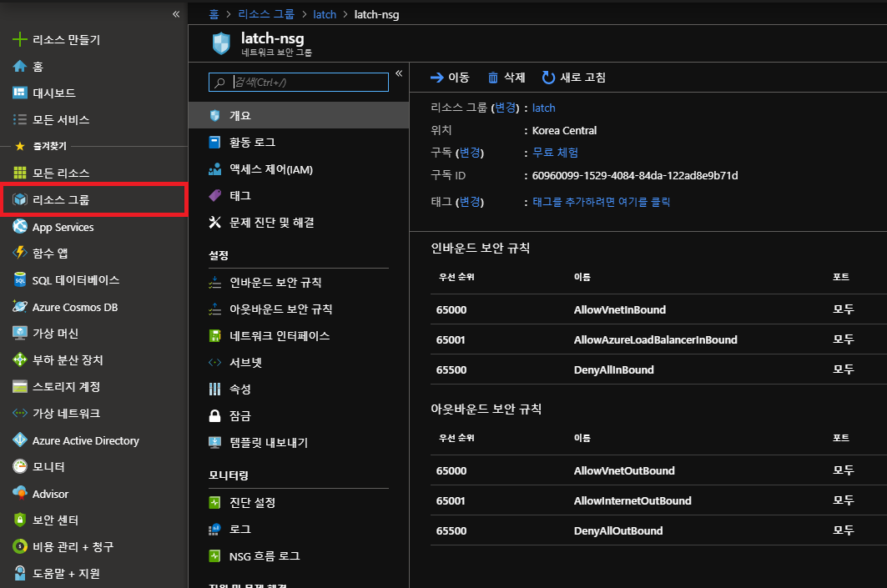Image resolution: width=887 pixels, height=588 pixels.
Task: Click the Azure Active Directory icon
Action: coord(20,440)
